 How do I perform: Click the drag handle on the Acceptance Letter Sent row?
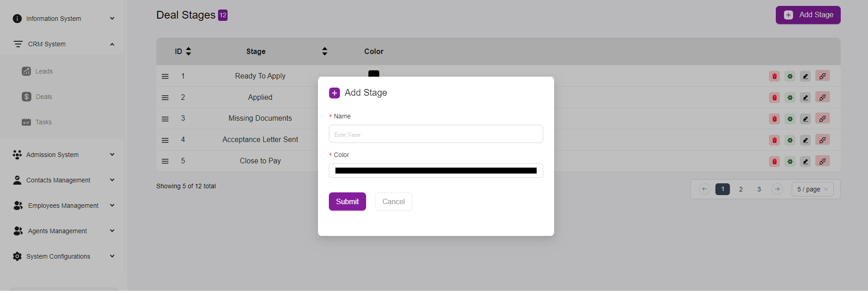pyautogui.click(x=165, y=140)
